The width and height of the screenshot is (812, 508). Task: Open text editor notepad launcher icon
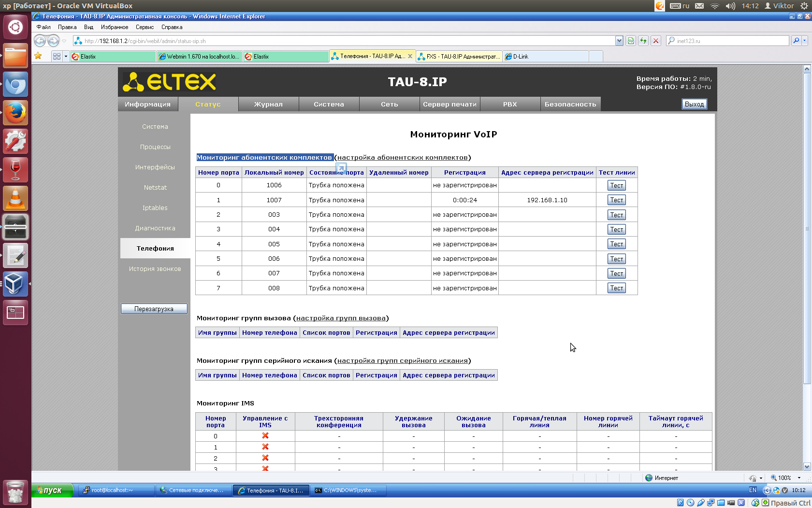click(15, 255)
